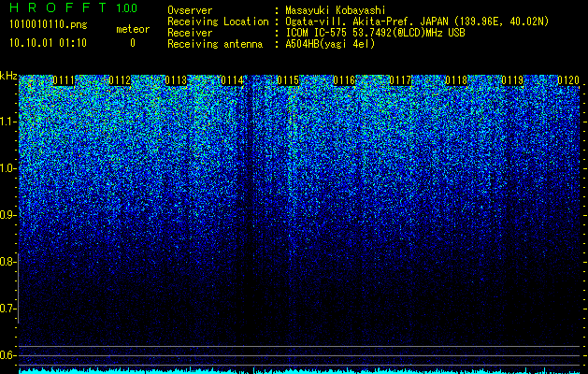Click the cyan signal level strip at bottom
Image resolution: width=588 pixels, height=374 pixels.
coord(299,370)
